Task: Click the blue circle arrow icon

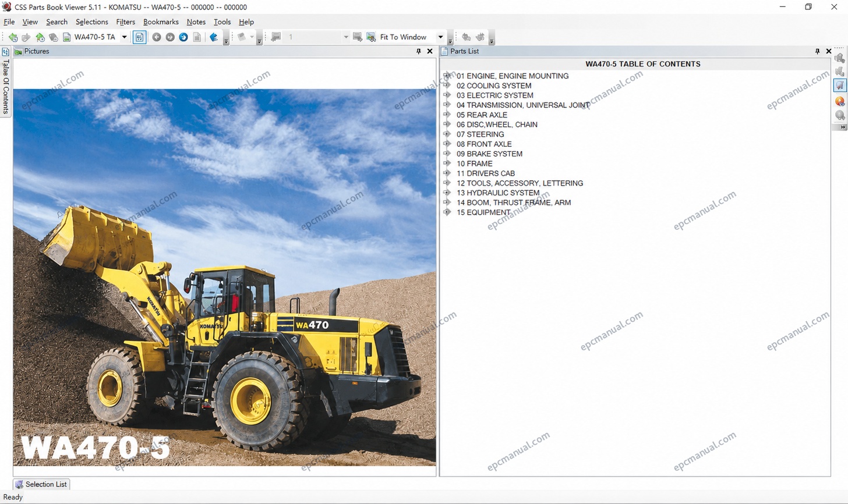Action: 183,37
